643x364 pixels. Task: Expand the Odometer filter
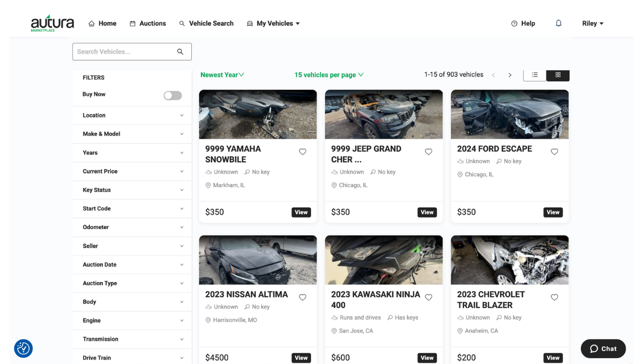tap(132, 227)
